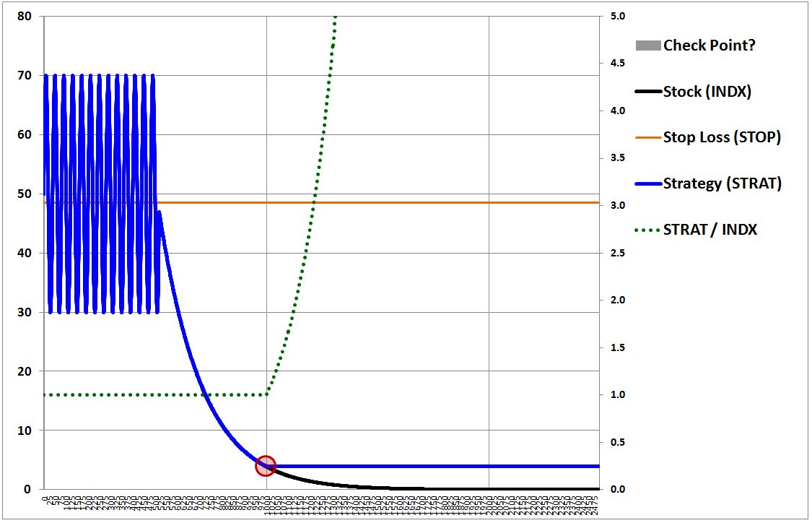
Task: Select the flat blue Strategy line after checkpoint
Action: click(x=433, y=466)
